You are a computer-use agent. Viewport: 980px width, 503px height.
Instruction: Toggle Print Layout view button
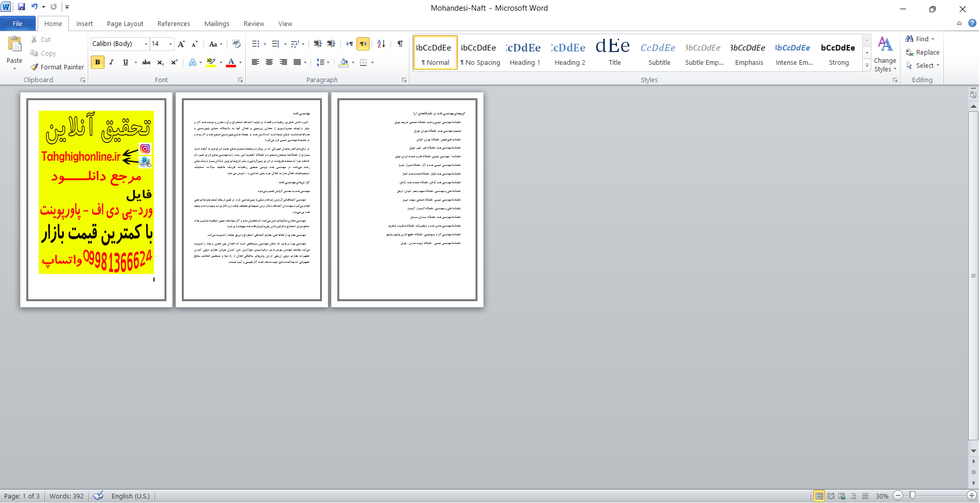click(x=819, y=496)
